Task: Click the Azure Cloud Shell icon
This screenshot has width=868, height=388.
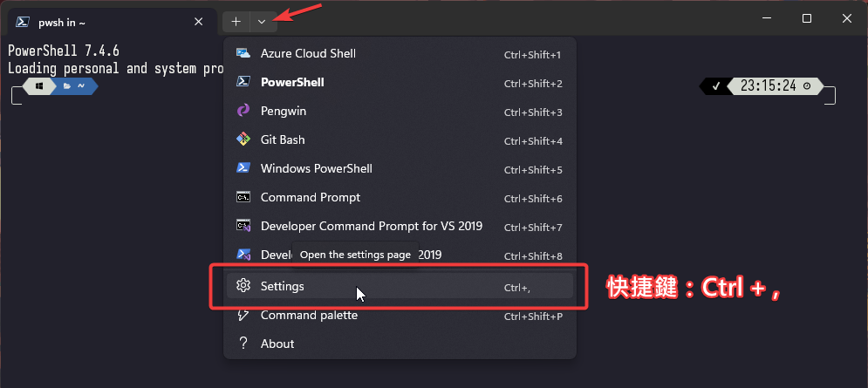Action: click(x=243, y=53)
